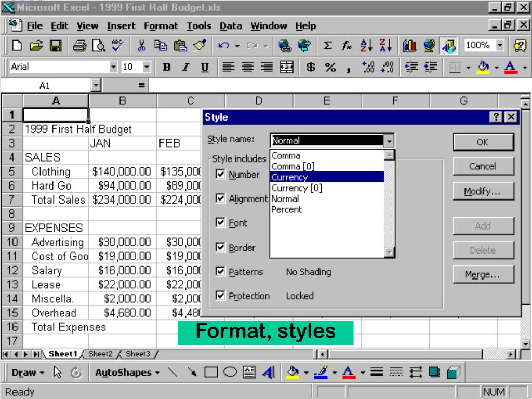The width and height of the screenshot is (532, 399).
Task: Open the Format menu
Action: click(x=161, y=26)
